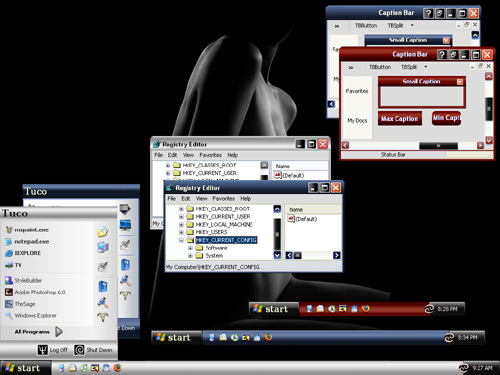Click scroll-right arrow in front Registry Editor values pane

(x=337, y=255)
